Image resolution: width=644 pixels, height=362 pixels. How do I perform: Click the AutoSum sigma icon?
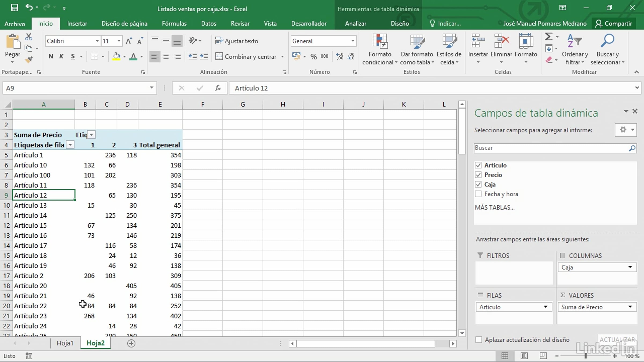(548, 37)
